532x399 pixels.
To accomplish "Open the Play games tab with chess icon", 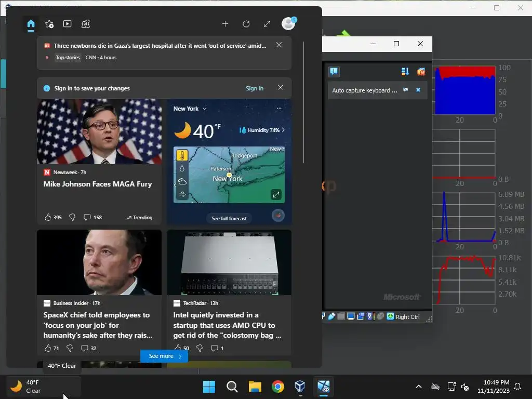I will 86,24.
